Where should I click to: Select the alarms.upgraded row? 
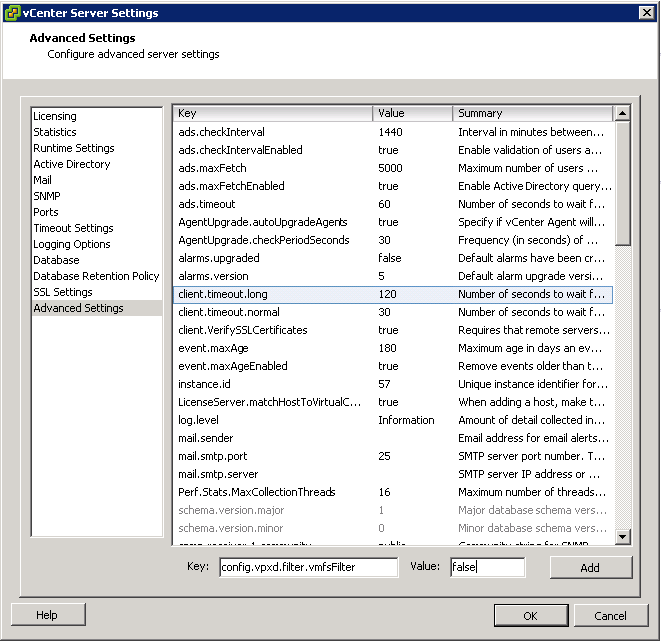point(393,258)
